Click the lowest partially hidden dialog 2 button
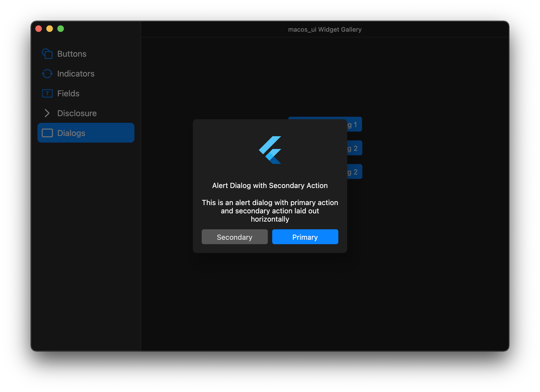 click(x=354, y=172)
